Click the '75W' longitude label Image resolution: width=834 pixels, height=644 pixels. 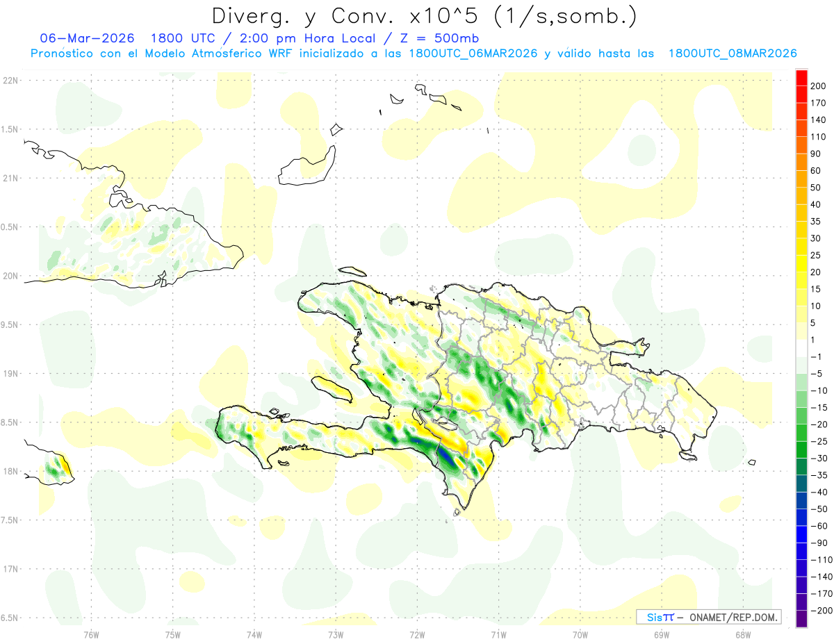(172, 634)
